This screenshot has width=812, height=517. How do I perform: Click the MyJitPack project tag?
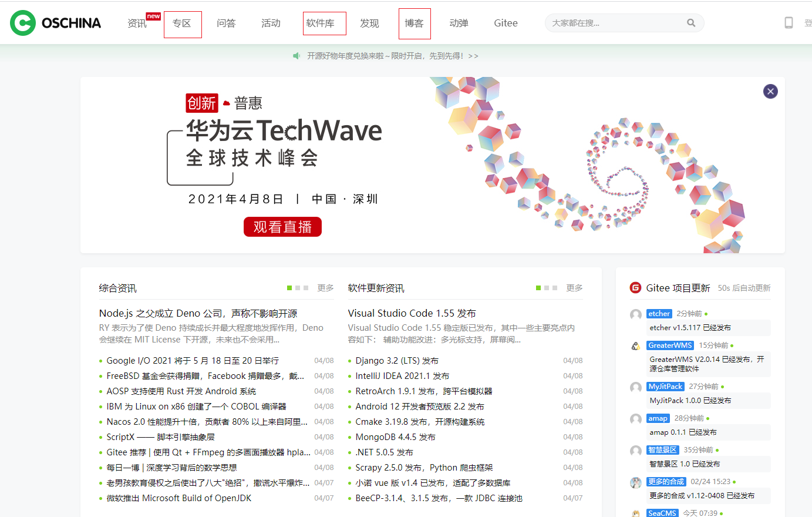(x=665, y=387)
